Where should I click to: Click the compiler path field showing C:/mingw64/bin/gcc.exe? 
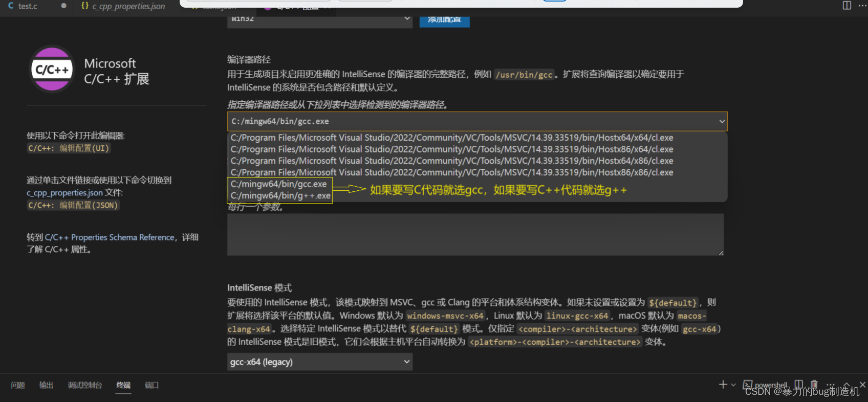click(477, 122)
